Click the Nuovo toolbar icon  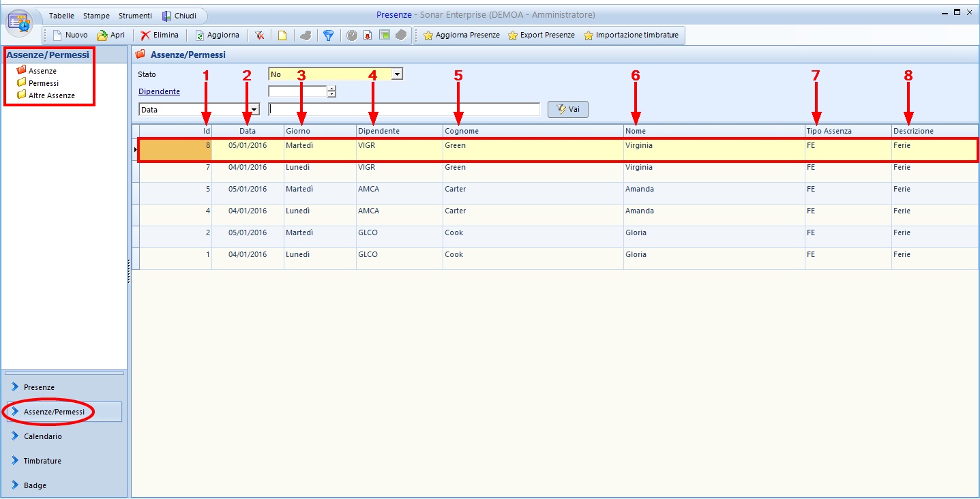57,35
